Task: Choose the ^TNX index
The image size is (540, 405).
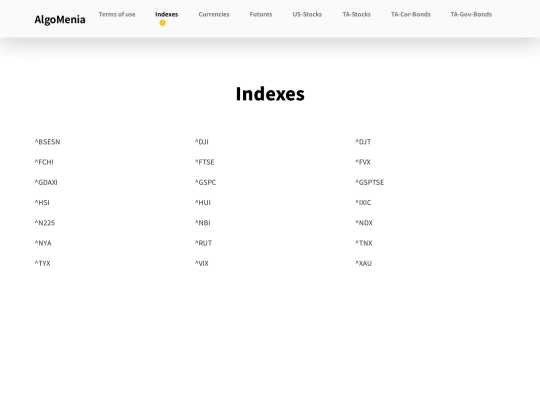Action: tap(364, 243)
